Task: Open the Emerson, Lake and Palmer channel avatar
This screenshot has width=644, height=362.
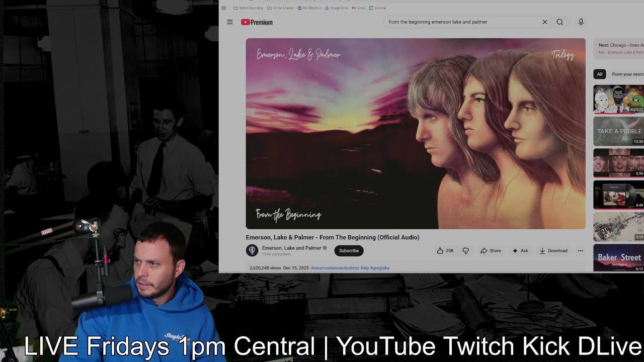Action: 252,250
